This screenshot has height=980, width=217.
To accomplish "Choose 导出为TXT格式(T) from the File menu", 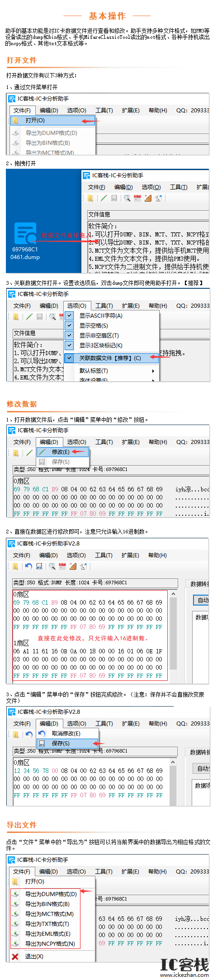I will coord(47,924).
